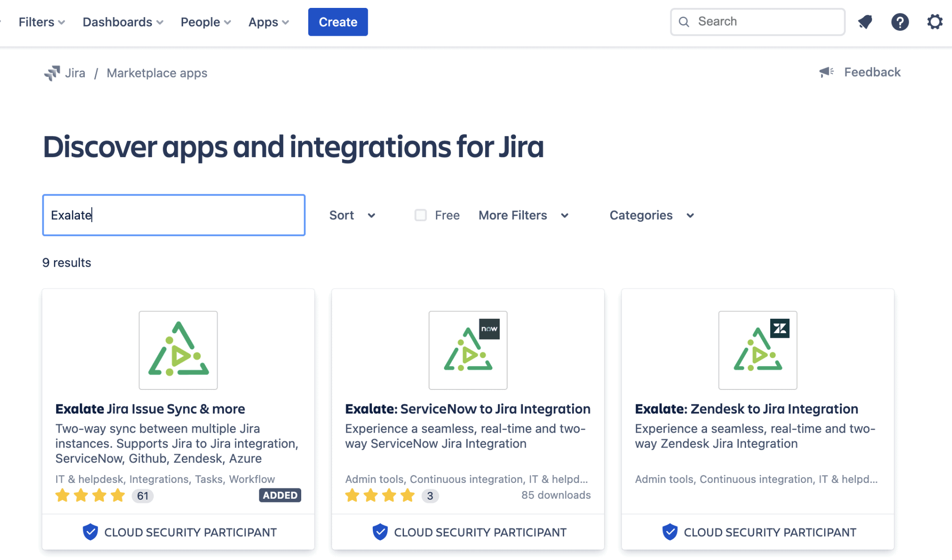This screenshot has width=952, height=560.
Task: Focus the top Search field
Action: (758, 22)
